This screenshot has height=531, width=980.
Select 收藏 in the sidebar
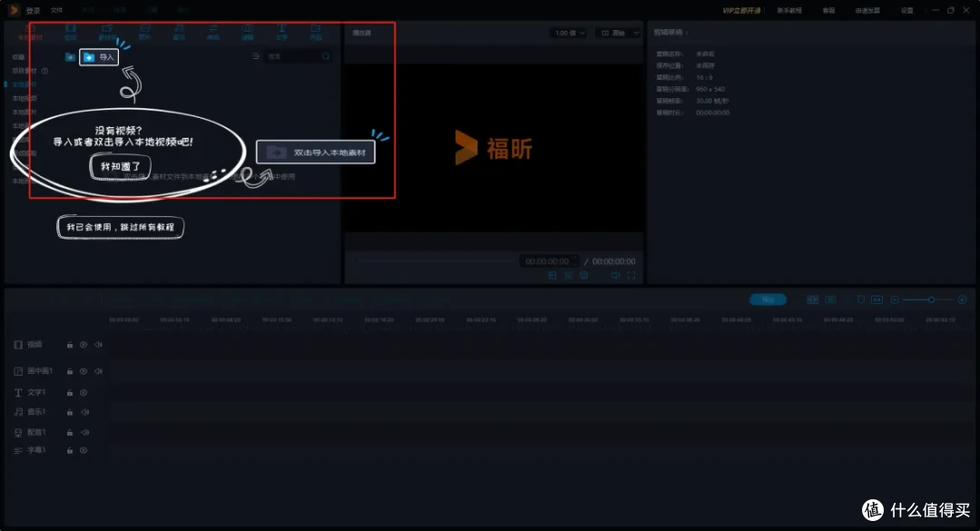click(19, 57)
